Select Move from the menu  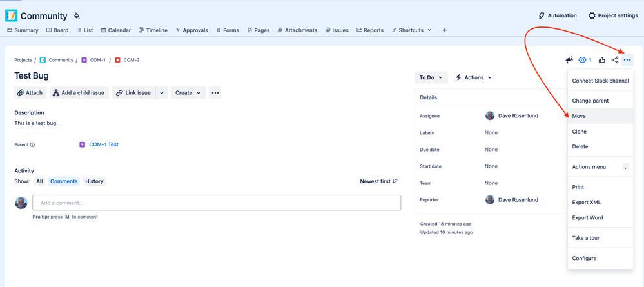(600, 116)
